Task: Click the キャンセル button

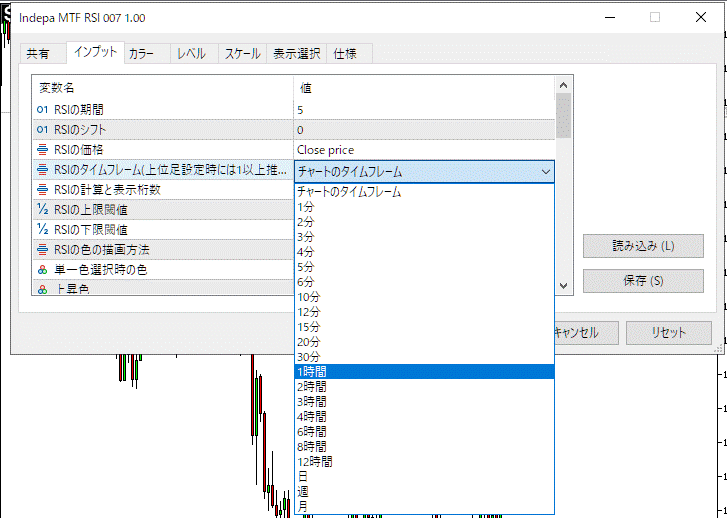Action: [586, 333]
